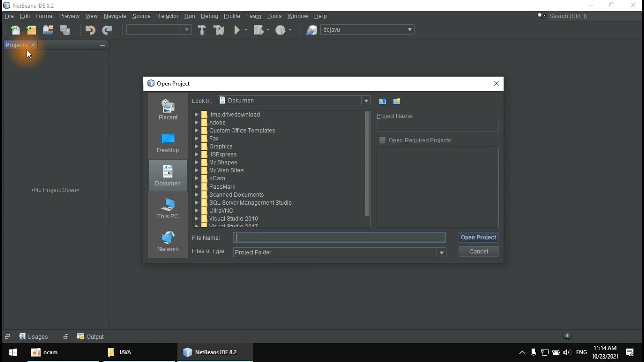This screenshot has height=362, width=644.
Task: Click the Run Project play icon
Action: pos(237,30)
